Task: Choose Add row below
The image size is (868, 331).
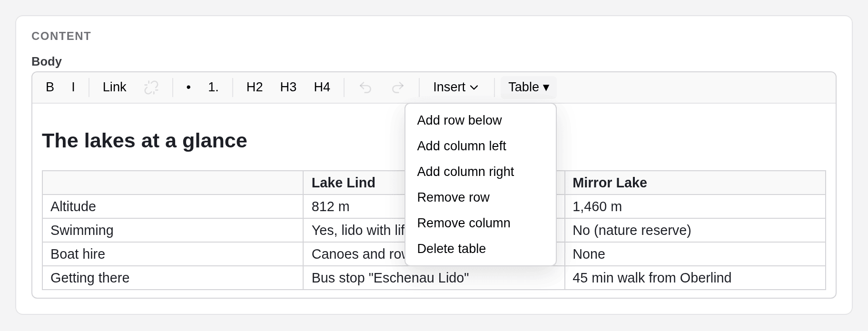Action: 481,120
